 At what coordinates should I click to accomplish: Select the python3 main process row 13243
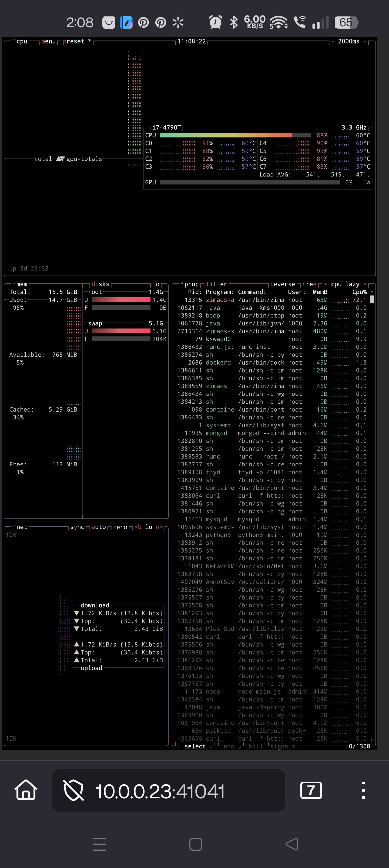click(272, 535)
